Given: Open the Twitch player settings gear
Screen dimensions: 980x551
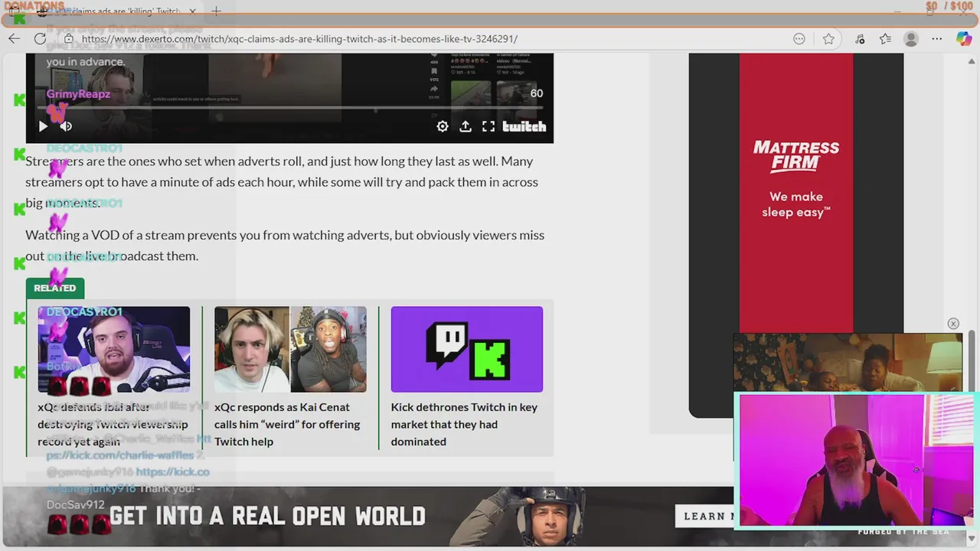Looking at the screenshot, I should pyautogui.click(x=443, y=126).
